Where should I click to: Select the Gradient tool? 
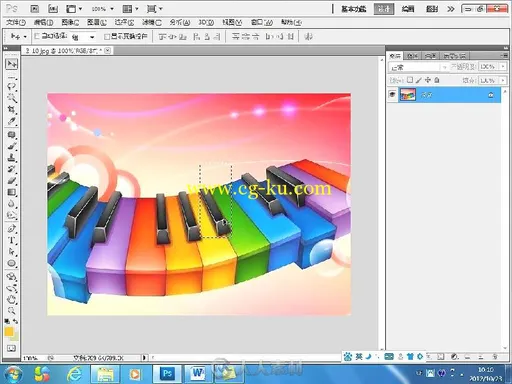click(x=12, y=192)
